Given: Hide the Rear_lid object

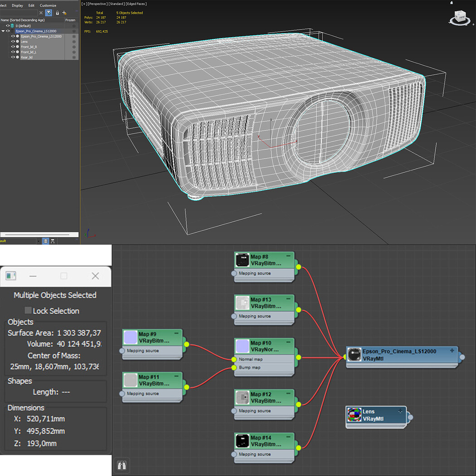Looking at the screenshot, I should tap(13, 57).
